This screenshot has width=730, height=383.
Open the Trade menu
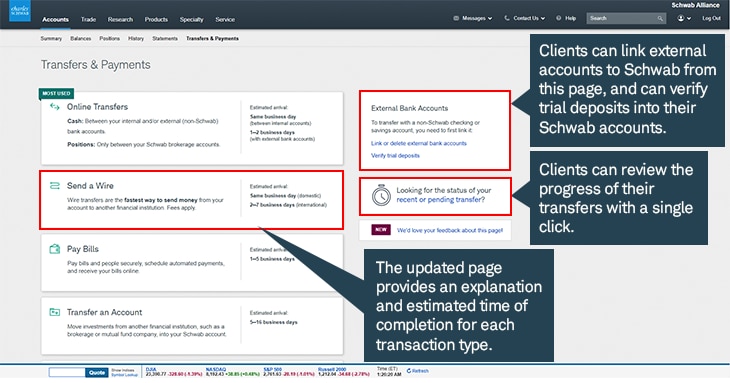click(88, 20)
